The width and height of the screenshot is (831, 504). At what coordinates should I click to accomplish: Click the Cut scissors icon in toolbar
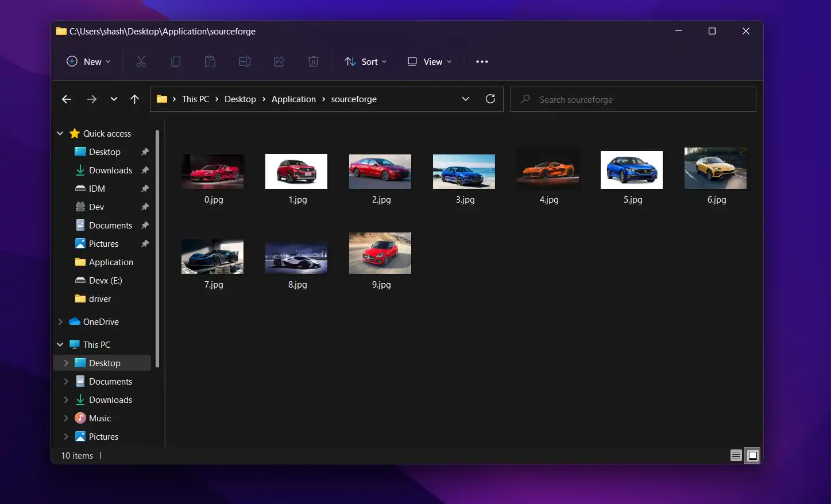click(x=141, y=61)
